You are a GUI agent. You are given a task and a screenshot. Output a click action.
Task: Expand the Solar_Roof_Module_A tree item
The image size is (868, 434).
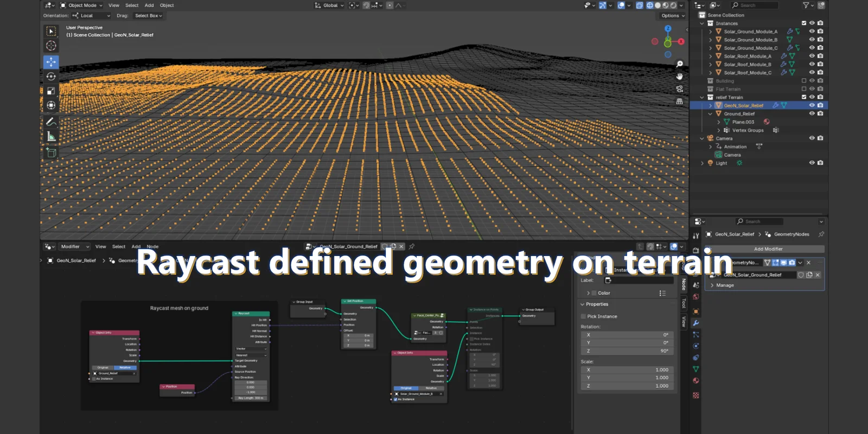click(x=711, y=56)
